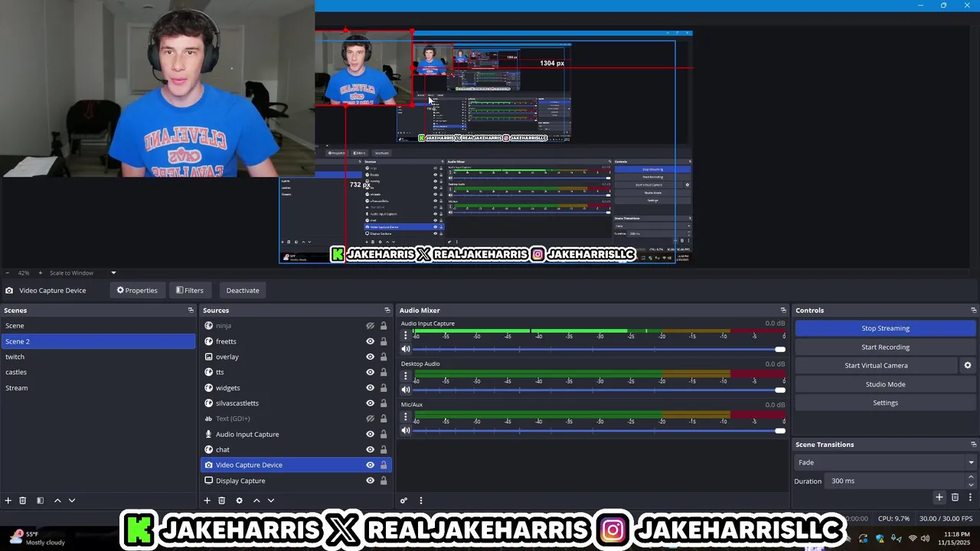Screen dimensions: 980x551
Task: Move scene down in Scenes toolbar
Action: [x=72, y=500]
